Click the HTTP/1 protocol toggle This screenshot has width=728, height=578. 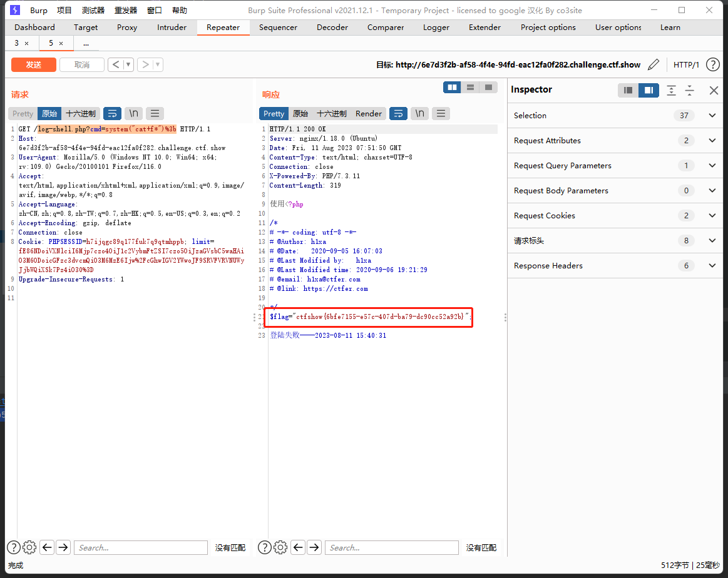686,64
